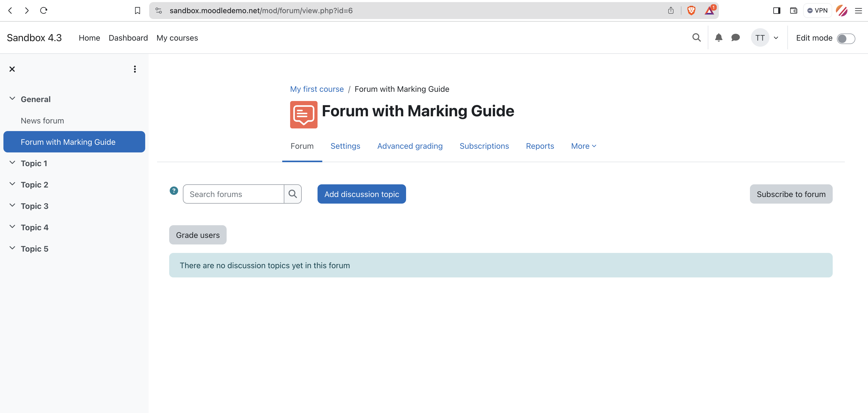This screenshot has width=868, height=413.
Task: Open site settings icon in address bar
Action: [x=159, y=11]
